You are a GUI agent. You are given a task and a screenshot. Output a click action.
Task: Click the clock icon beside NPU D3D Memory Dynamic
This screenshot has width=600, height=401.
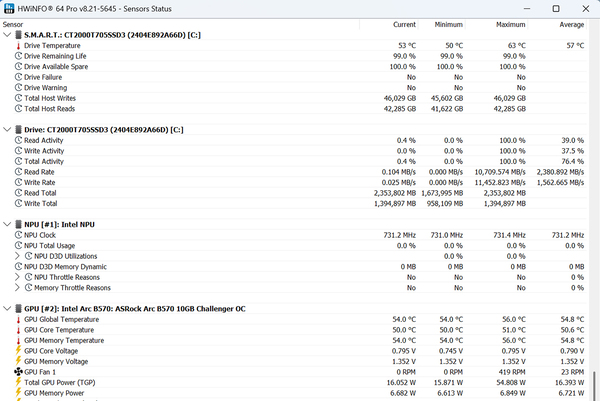tap(18, 266)
